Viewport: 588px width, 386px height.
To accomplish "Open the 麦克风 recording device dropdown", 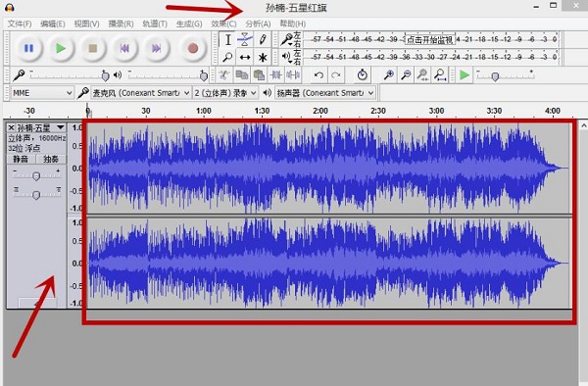I will tap(140, 93).
